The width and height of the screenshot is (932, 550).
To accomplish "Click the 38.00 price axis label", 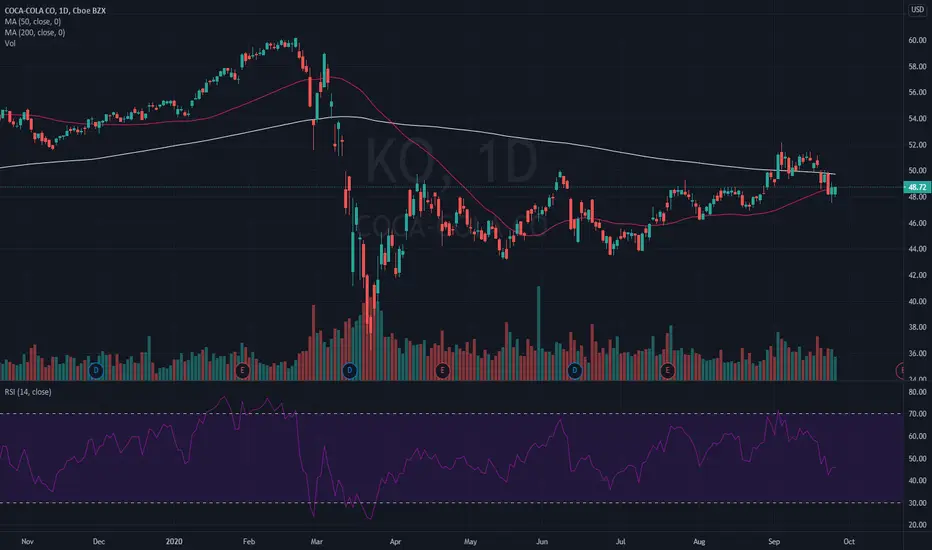I will pos(917,327).
